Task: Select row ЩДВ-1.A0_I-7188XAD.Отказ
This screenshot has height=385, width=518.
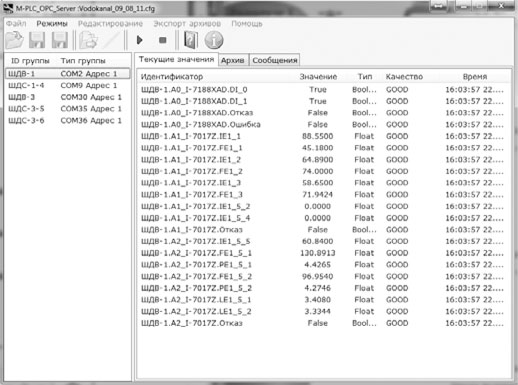Action: click(x=324, y=113)
